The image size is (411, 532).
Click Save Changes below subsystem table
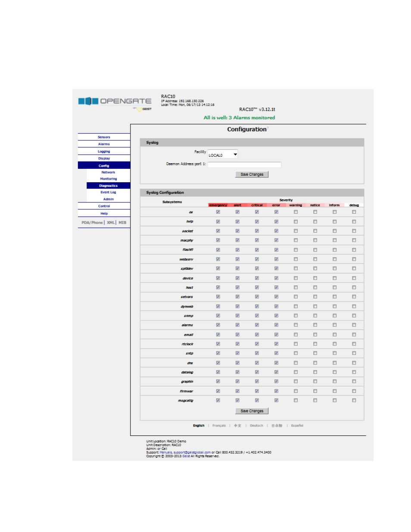(x=252, y=411)
